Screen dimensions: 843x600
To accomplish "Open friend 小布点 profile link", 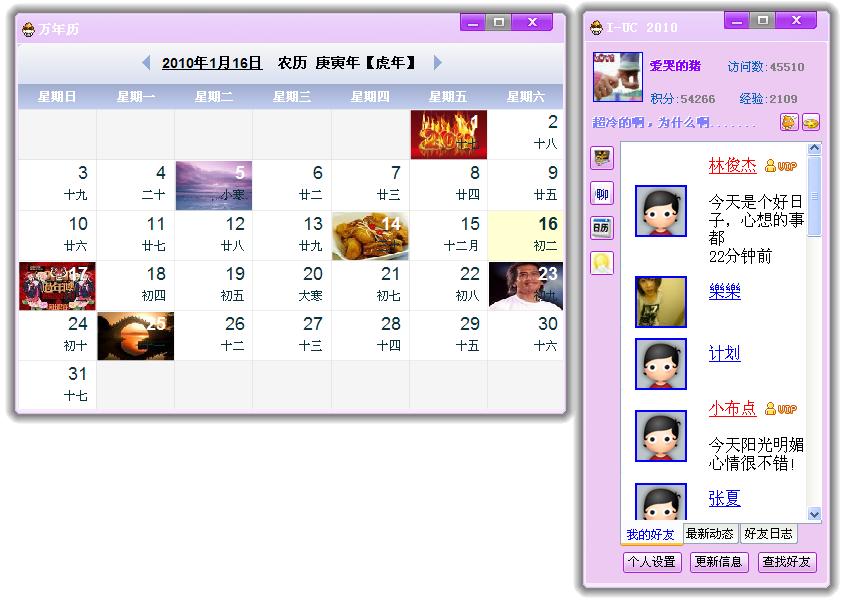I will pos(732,408).
